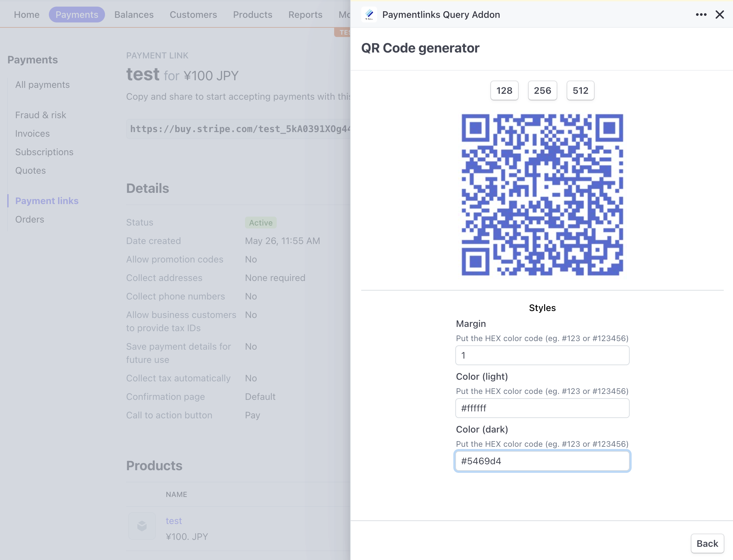Click the test product package icon

tap(141, 526)
